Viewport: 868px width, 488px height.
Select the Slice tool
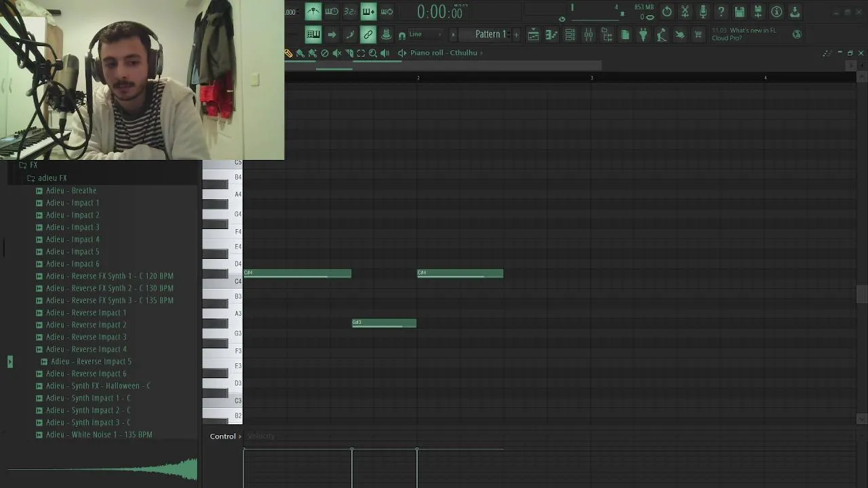[x=349, y=53]
